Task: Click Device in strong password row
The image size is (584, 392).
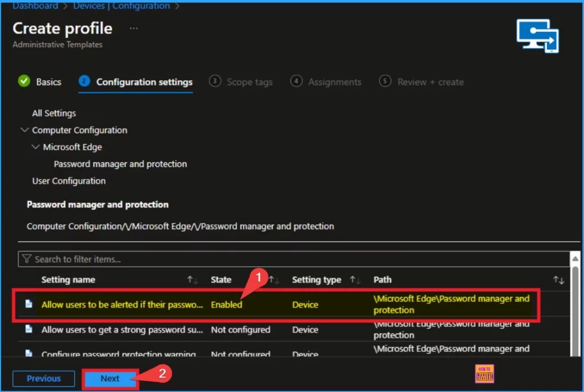Action: click(x=305, y=329)
